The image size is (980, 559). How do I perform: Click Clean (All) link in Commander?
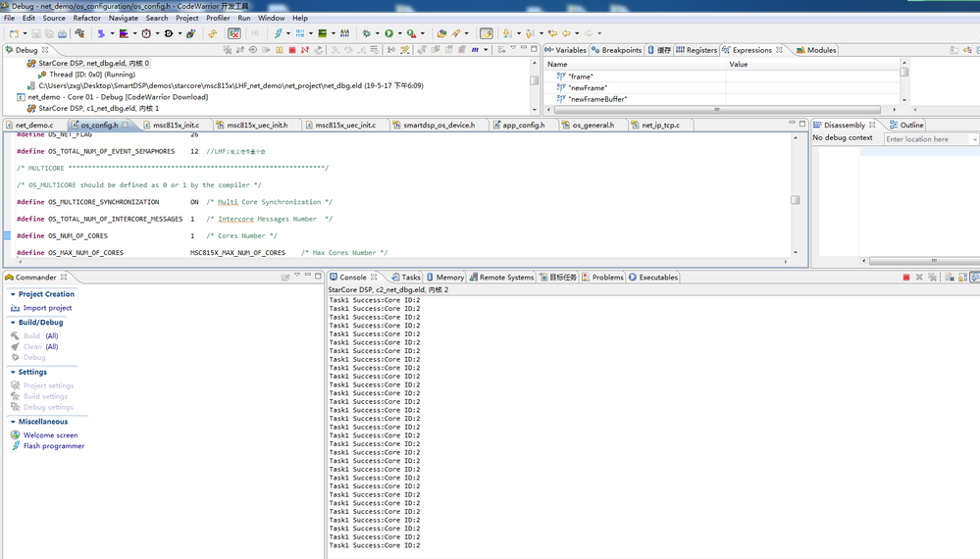(40, 346)
